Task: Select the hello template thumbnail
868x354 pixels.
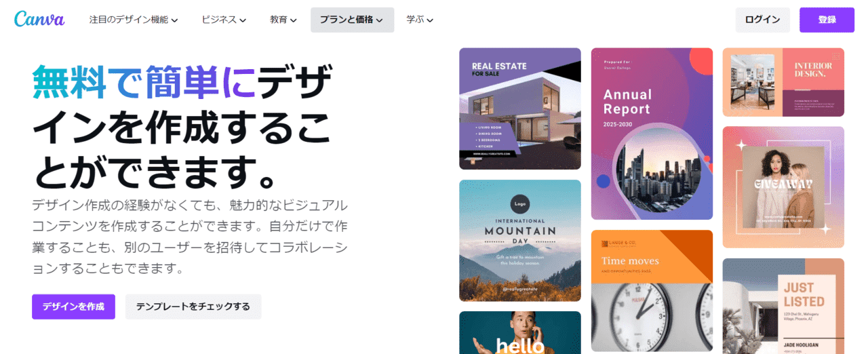Action: [520, 332]
